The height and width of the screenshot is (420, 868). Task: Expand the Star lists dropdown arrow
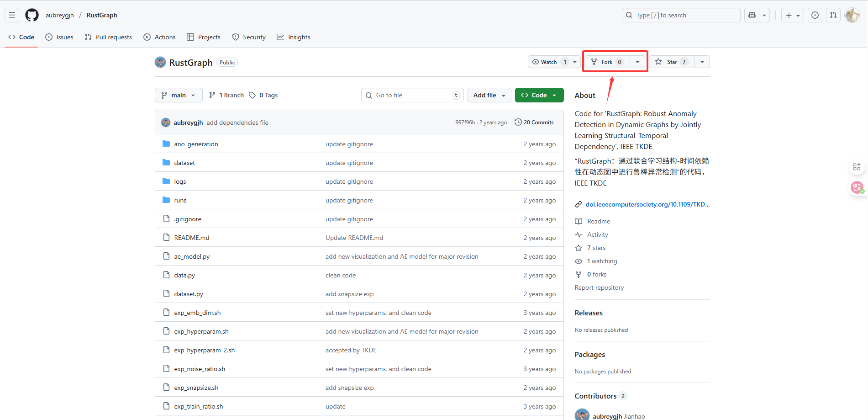[702, 62]
